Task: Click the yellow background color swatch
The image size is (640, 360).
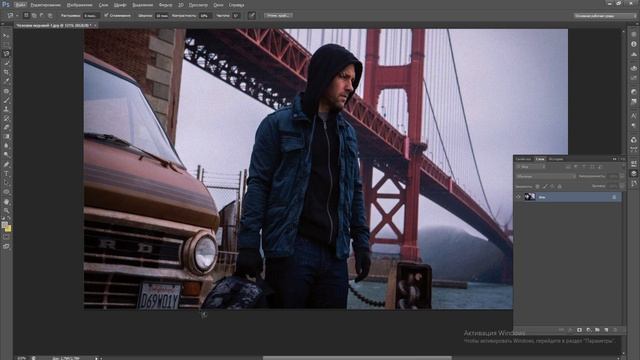Action: [x=8, y=229]
